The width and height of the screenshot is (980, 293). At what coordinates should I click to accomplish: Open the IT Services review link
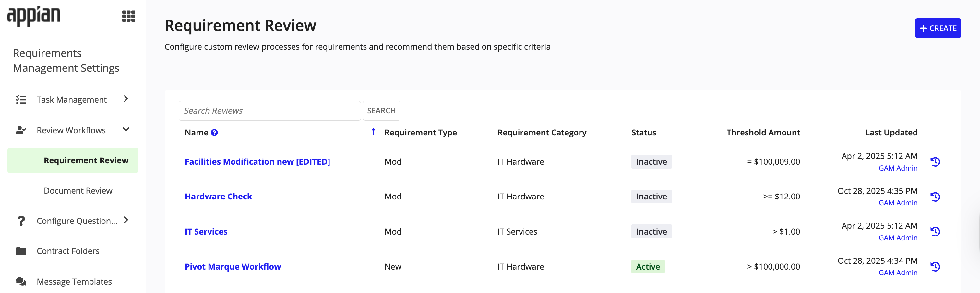[206, 232]
